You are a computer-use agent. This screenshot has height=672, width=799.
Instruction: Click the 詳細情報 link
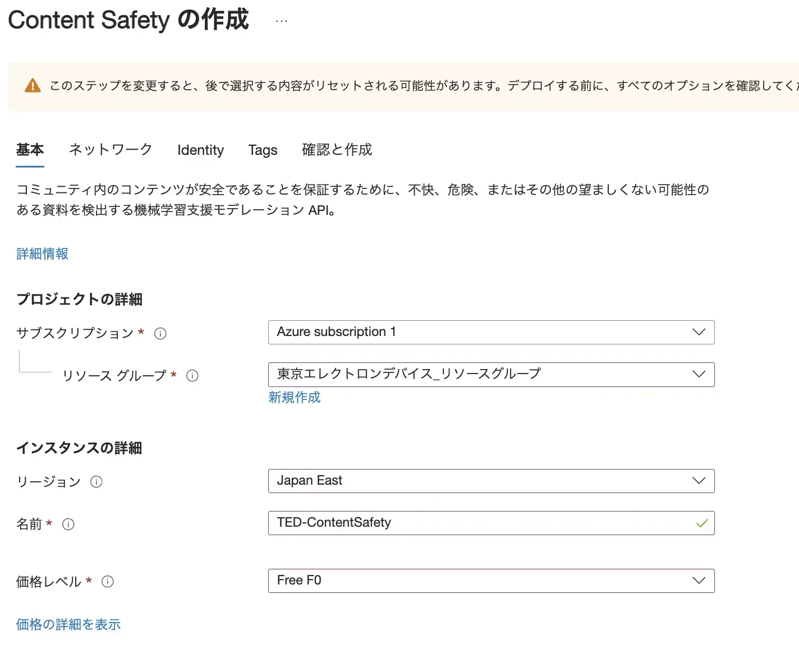[43, 254]
